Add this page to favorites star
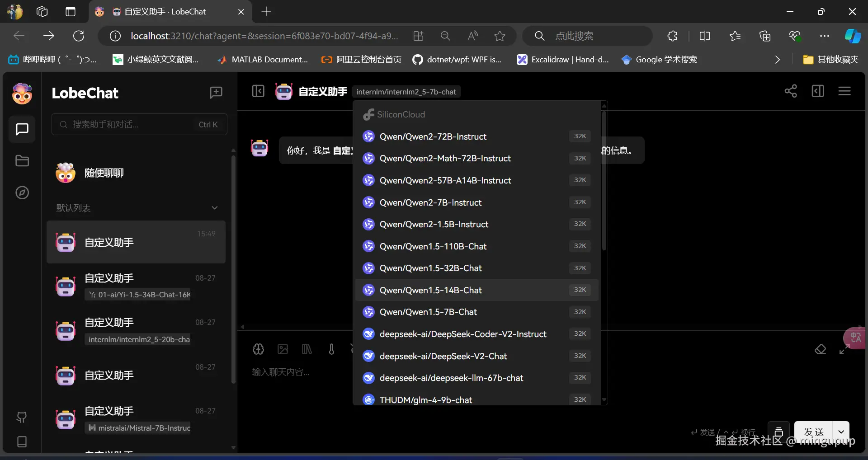 click(x=500, y=36)
